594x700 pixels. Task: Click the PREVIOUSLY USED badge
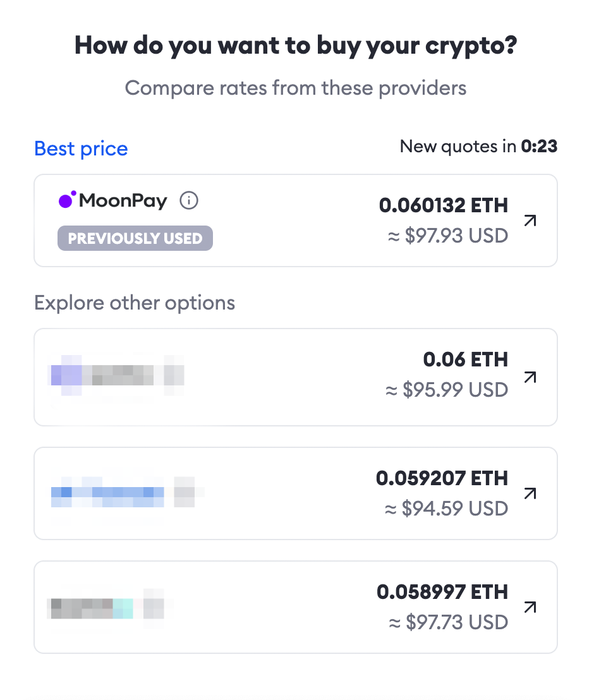(x=135, y=239)
